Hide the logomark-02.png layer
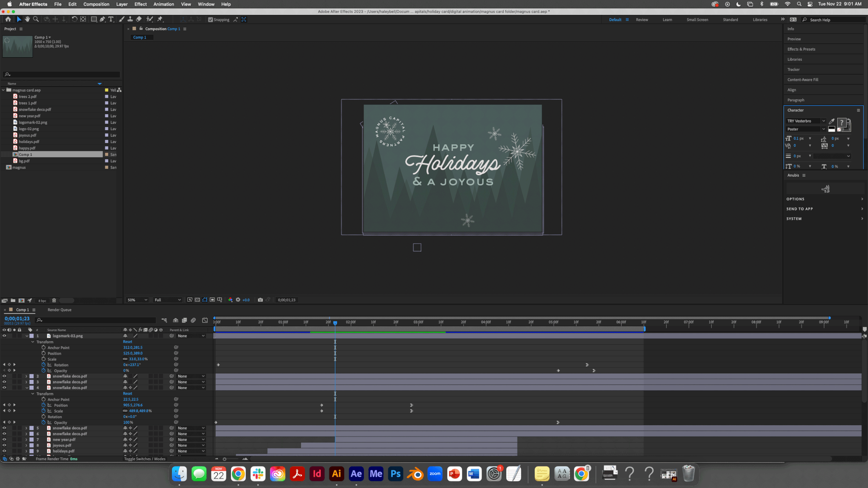This screenshot has width=868, height=488. [4, 336]
